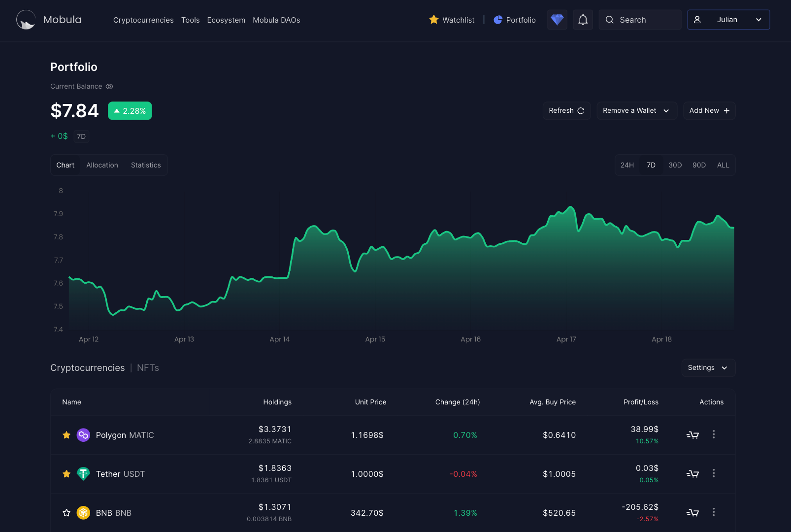Open the Watchlist star icon
Screen dimensions: 791x532
(x=434, y=20)
